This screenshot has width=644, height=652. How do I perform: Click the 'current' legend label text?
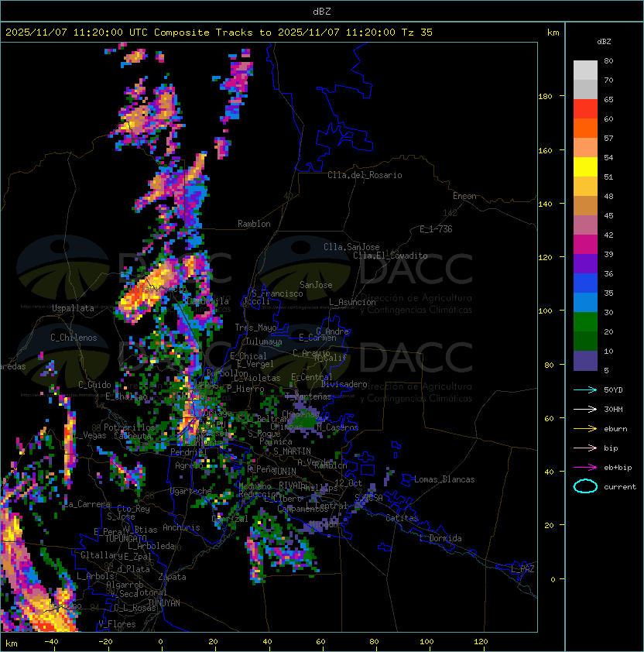click(620, 487)
